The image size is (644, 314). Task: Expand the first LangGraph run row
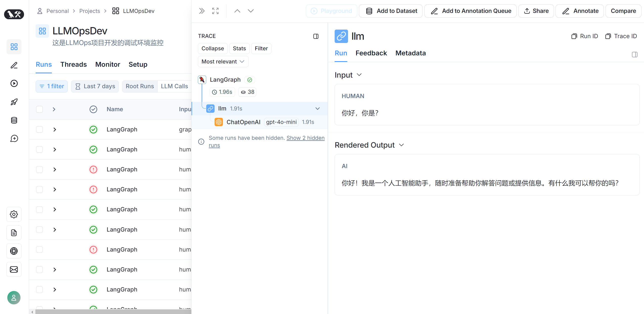coord(55,129)
